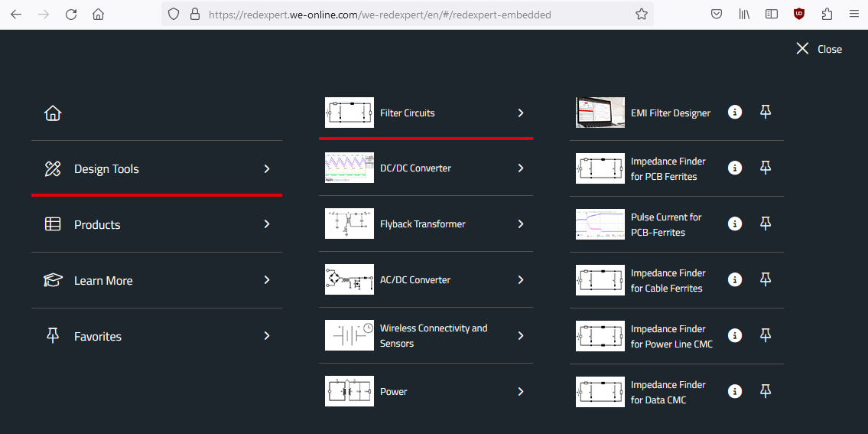
Task: Select the Products menu item
Action: pyautogui.click(x=157, y=224)
